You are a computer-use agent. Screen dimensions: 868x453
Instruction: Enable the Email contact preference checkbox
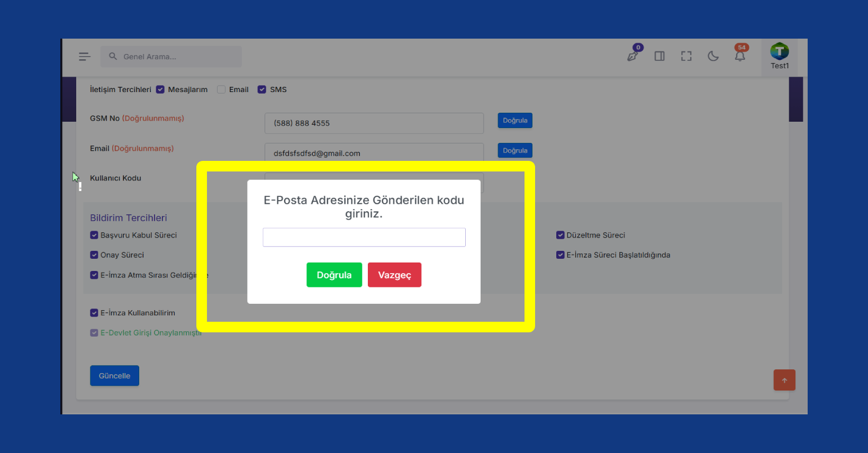click(221, 89)
